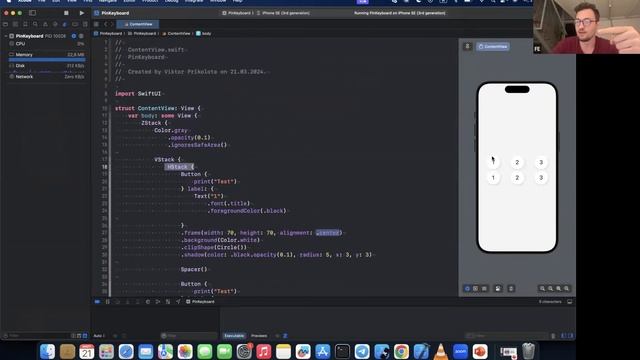
Task: Select the CPU gauge row
Action: (46, 44)
